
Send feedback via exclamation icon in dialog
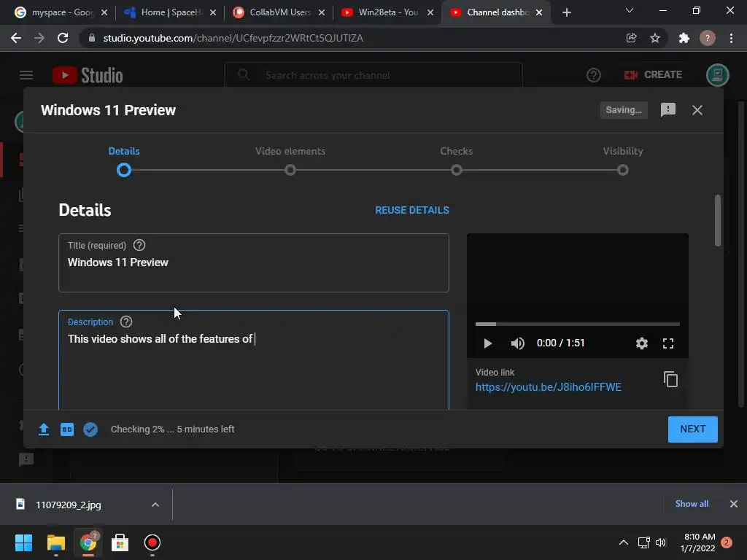[x=668, y=110]
